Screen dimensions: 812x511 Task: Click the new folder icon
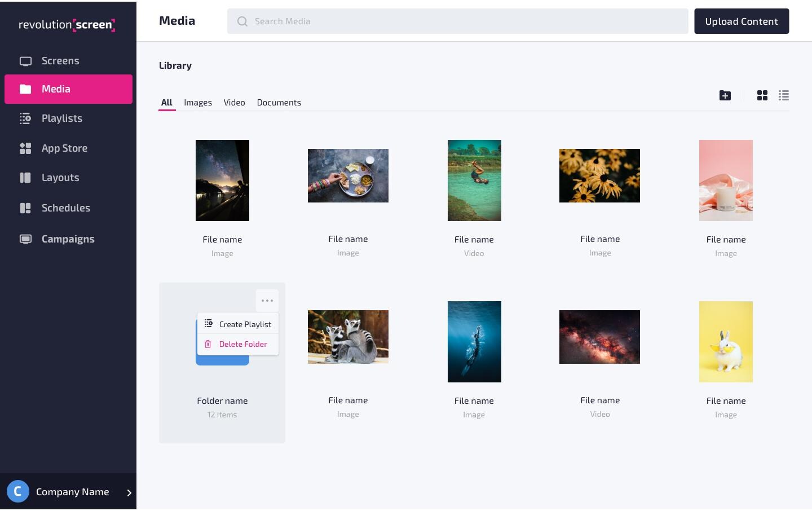[x=725, y=95]
